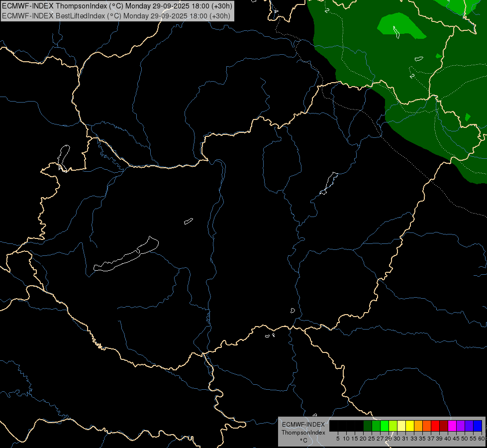The width and height of the screenshot is (487, 448).
Task: Click the ThompsonIndex label in the legend
Action: [x=303, y=433]
